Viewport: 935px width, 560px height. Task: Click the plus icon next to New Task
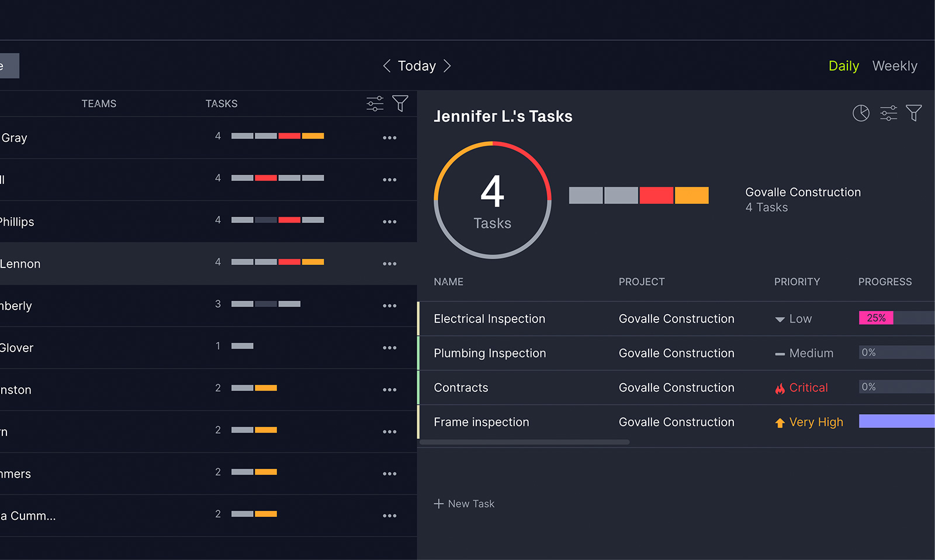(x=438, y=503)
